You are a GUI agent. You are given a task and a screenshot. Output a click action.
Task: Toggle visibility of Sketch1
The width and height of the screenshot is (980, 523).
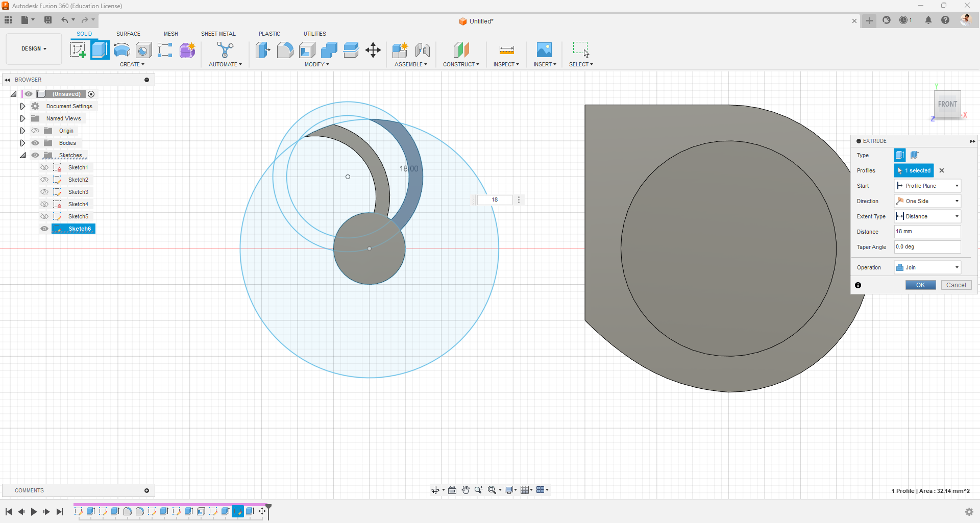[44, 167]
